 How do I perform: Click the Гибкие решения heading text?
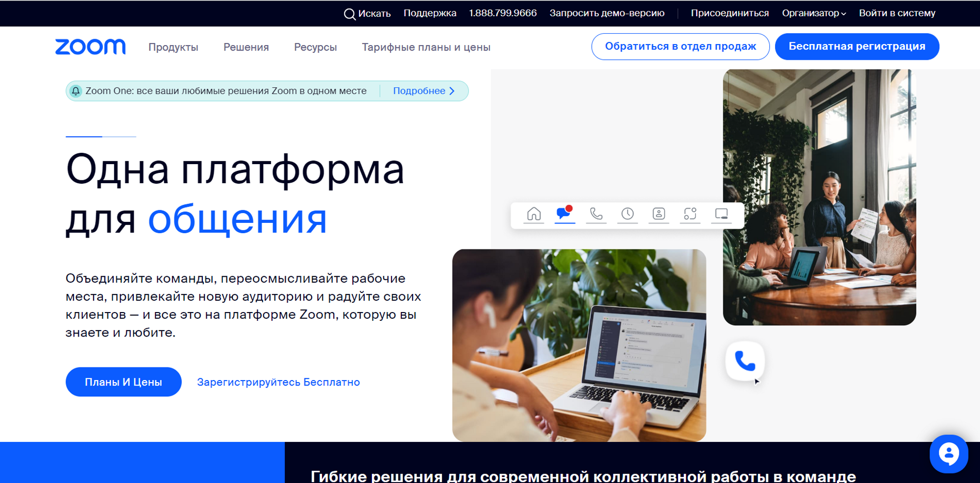[583, 476]
